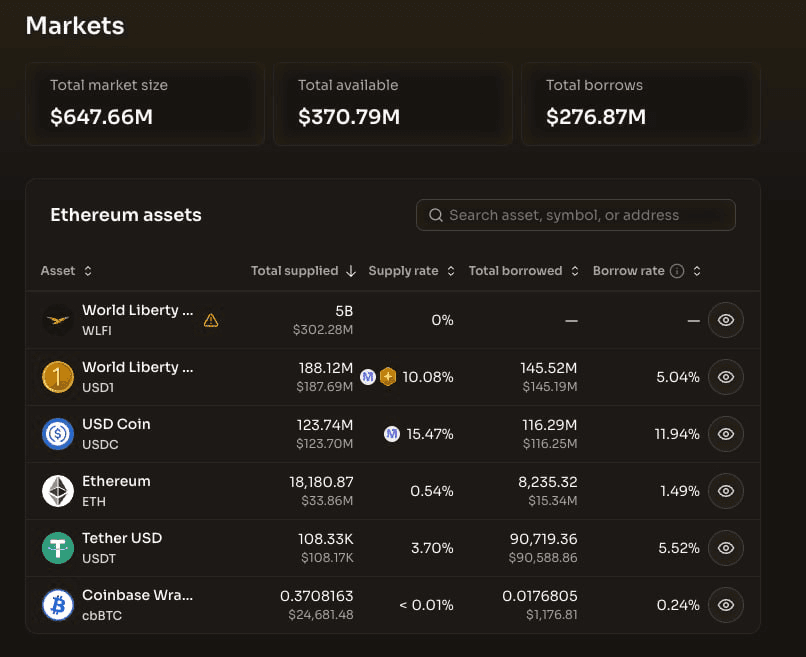The image size is (806, 657).
Task: Click the ETH borrowed 8,235.32
Action: click(x=547, y=482)
